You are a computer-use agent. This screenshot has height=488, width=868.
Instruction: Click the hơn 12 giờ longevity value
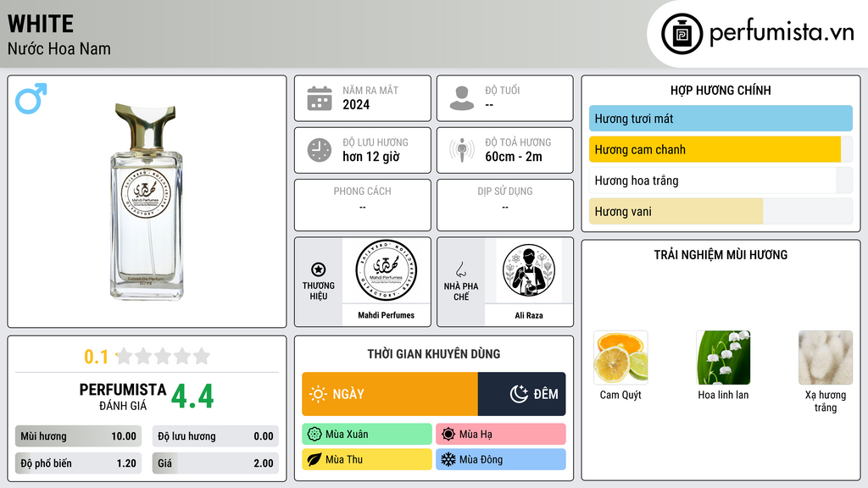coord(371,157)
